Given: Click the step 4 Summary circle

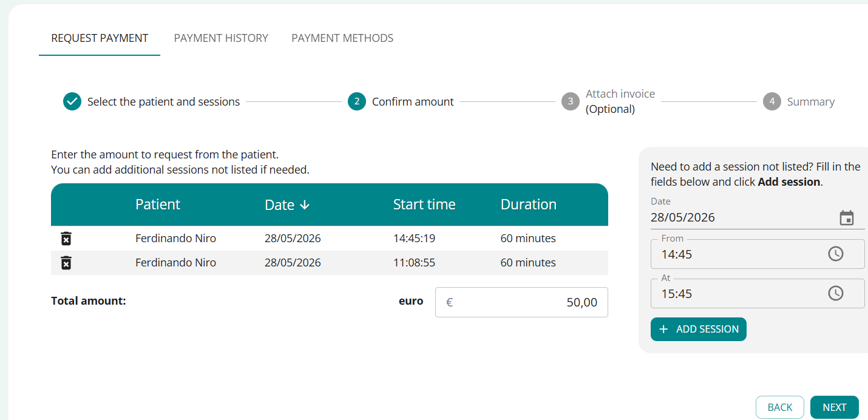Looking at the screenshot, I should [x=772, y=101].
